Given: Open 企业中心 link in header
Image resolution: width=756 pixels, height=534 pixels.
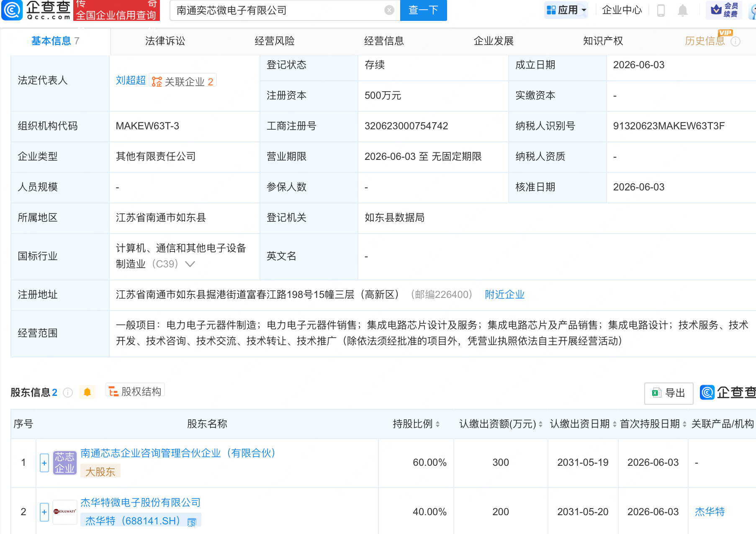Looking at the screenshot, I should 622,10.
